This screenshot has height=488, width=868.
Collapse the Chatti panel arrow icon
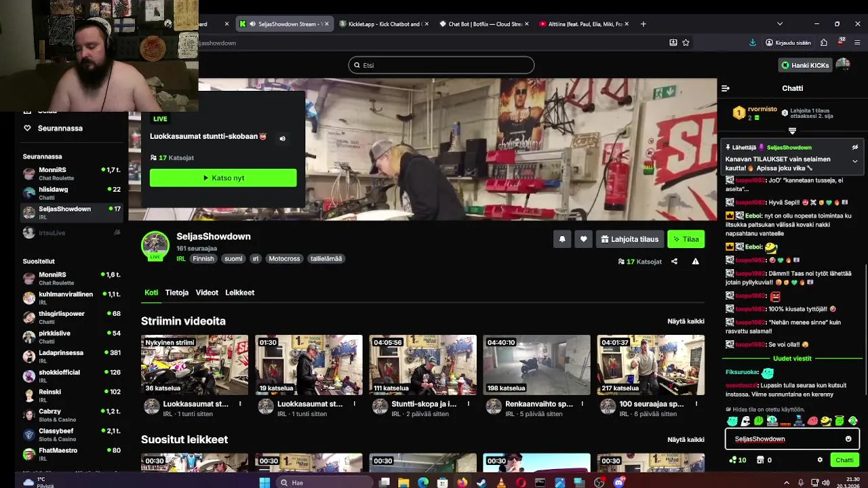(726, 88)
